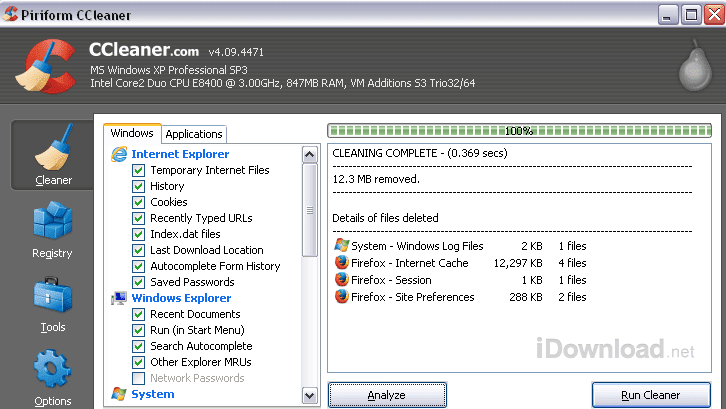Open the Options gear section
This screenshot has height=409, width=726.
point(52,378)
